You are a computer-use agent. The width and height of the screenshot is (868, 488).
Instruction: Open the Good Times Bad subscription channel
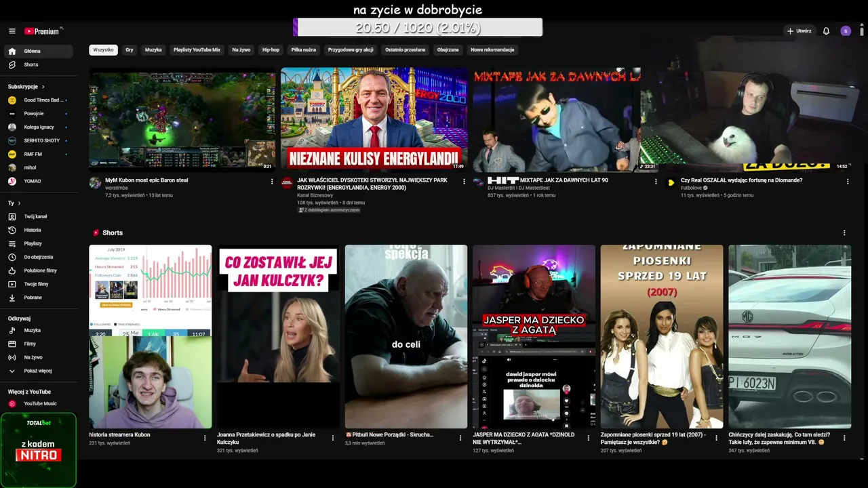pos(39,100)
